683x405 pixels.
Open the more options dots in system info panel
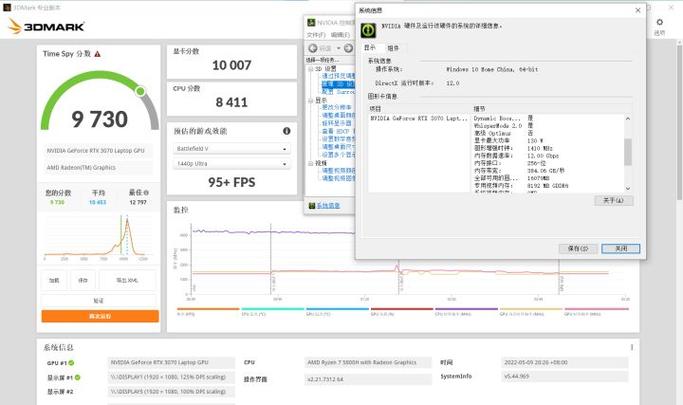(632, 347)
